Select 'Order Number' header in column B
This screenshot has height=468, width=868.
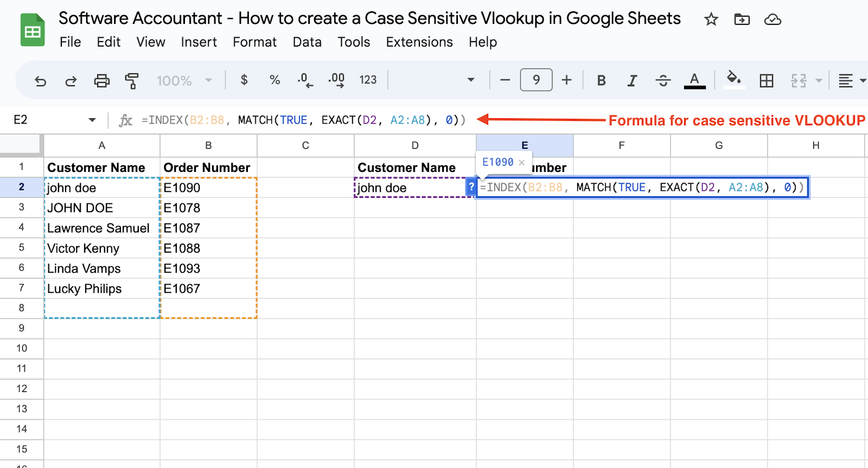[208, 168]
